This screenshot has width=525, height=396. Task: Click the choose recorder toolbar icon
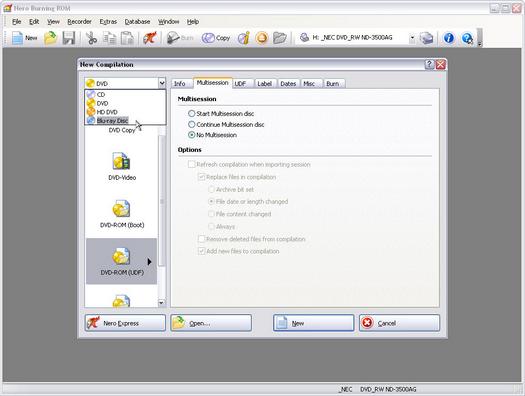click(x=427, y=38)
